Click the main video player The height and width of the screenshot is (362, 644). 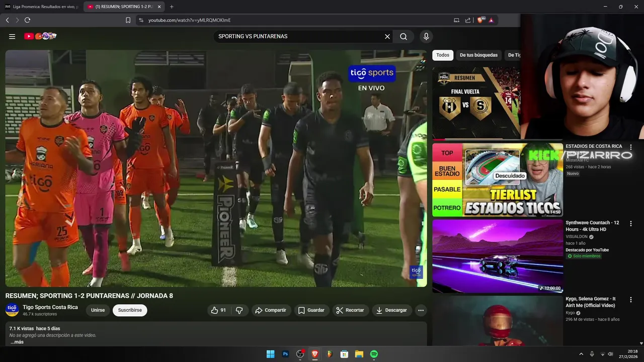216,168
